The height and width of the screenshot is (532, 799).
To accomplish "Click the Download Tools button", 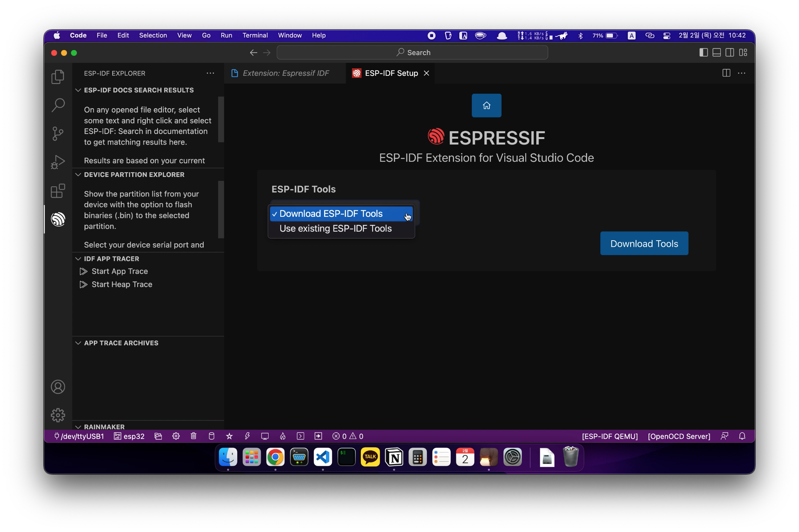I will point(644,243).
